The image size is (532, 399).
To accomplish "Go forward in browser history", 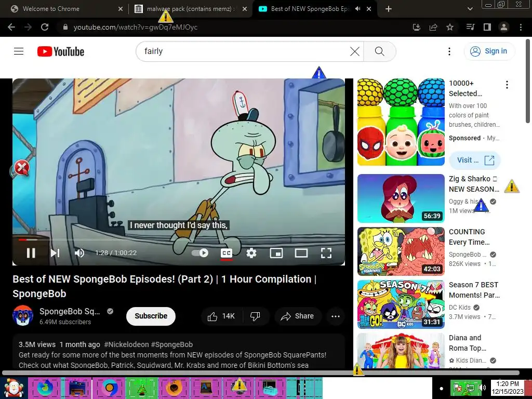I will pyautogui.click(x=28, y=27).
